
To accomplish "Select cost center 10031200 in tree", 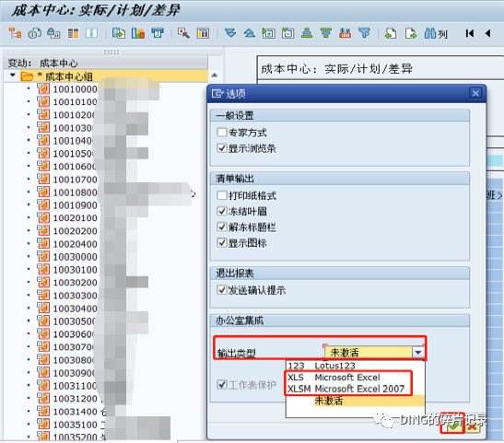I will tap(75, 399).
